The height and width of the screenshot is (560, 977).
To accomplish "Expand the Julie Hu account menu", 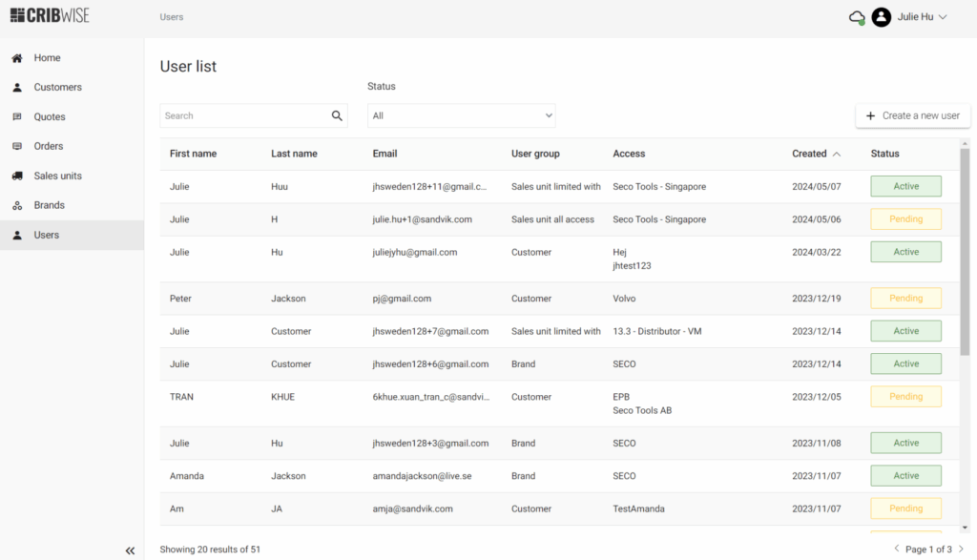I will click(943, 17).
